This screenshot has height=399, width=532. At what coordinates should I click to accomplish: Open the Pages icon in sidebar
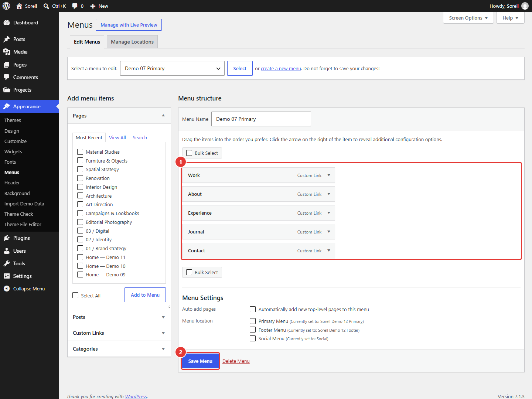coord(7,65)
